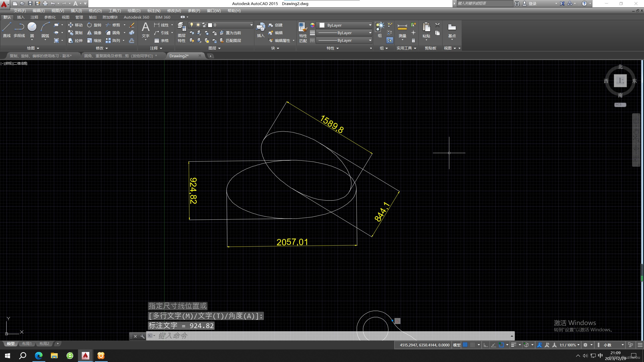The image size is (644, 362).
Task: Toggle ortho mode in status bar
Action: [486, 345]
